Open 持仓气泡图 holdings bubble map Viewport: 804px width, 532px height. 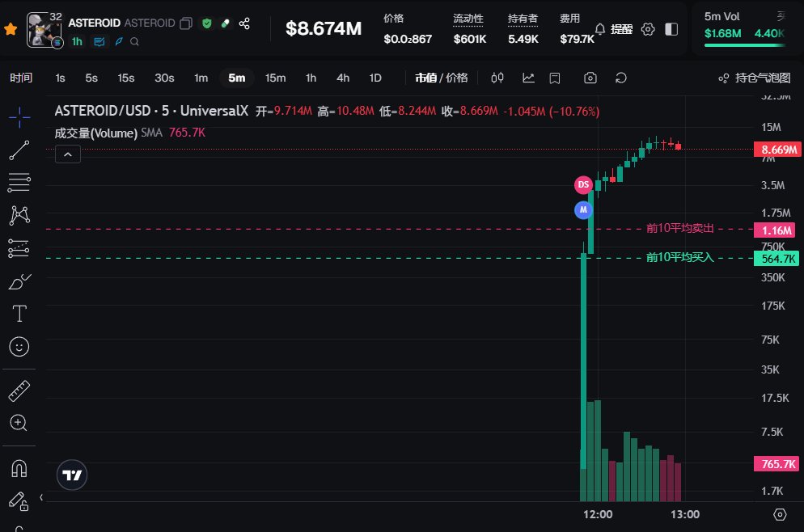click(755, 78)
